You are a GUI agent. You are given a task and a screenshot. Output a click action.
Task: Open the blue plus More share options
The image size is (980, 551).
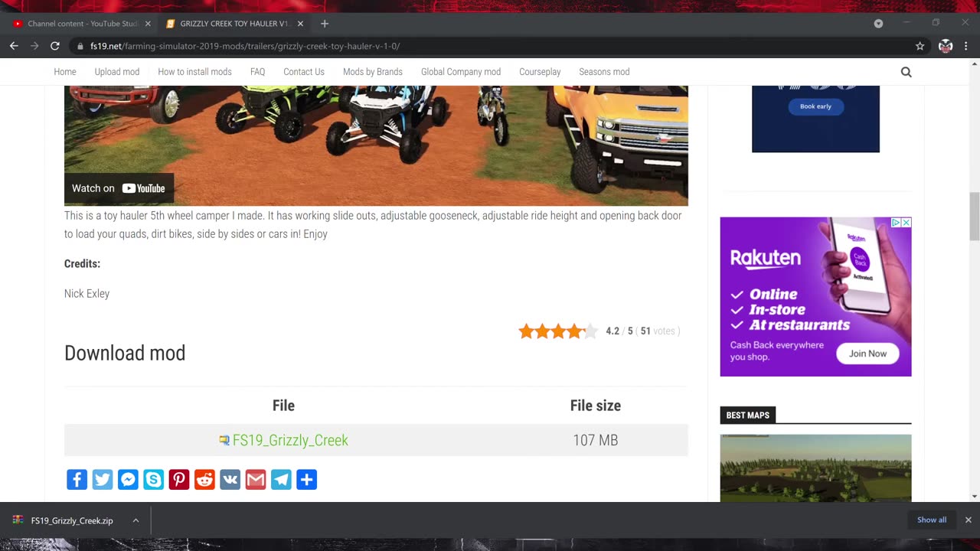(x=307, y=480)
